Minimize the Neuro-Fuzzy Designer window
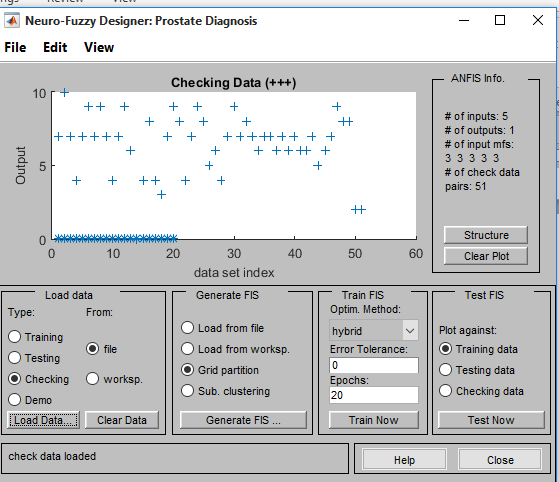 pos(463,20)
